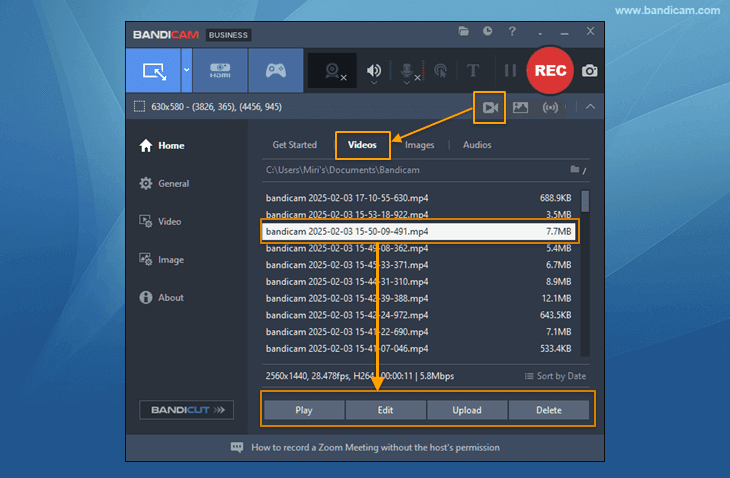Switch to the Images tab
The height and width of the screenshot is (478, 730).
tap(419, 145)
